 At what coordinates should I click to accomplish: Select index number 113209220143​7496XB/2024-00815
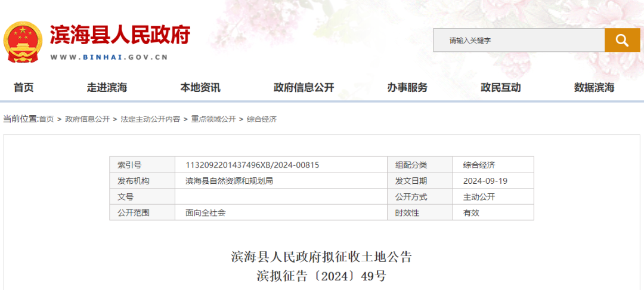tap(252, 165)
